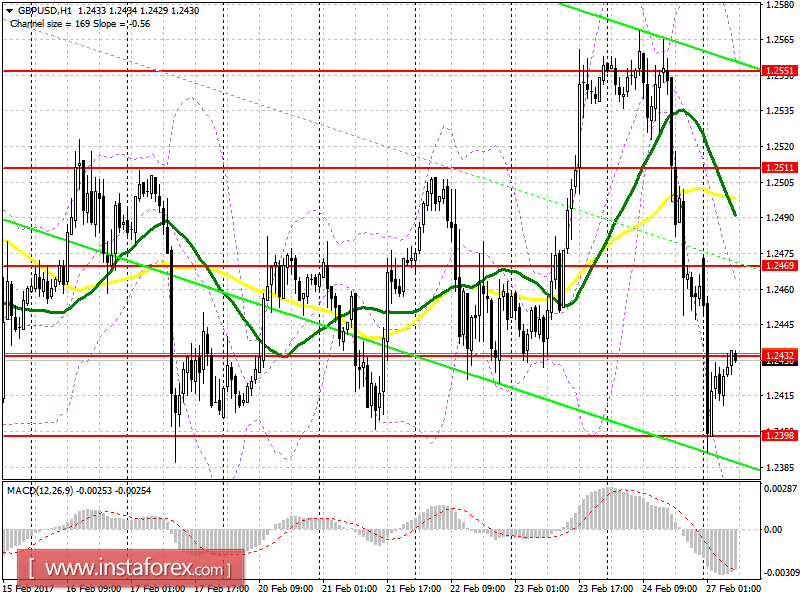Click the 1.2565 price scale value

pos(780,40)
